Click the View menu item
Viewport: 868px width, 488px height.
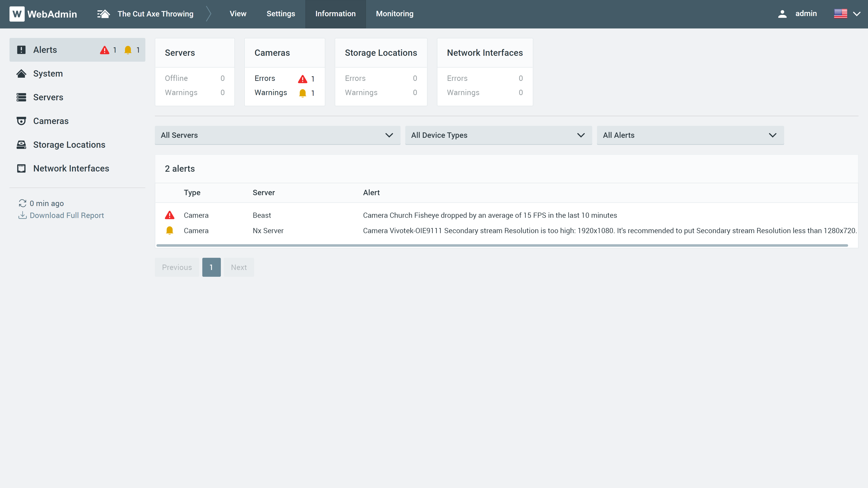(x=238, y=13)
